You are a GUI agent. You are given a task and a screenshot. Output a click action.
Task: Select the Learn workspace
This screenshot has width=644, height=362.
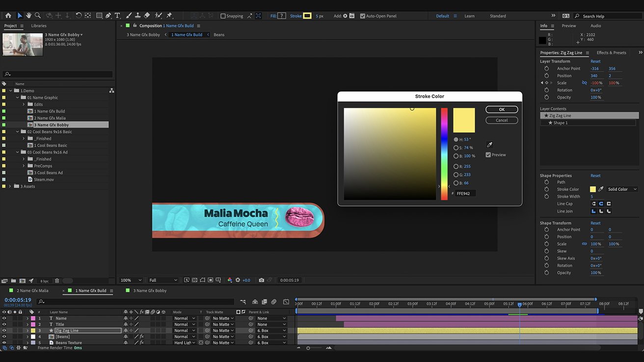tap(470, 16)
